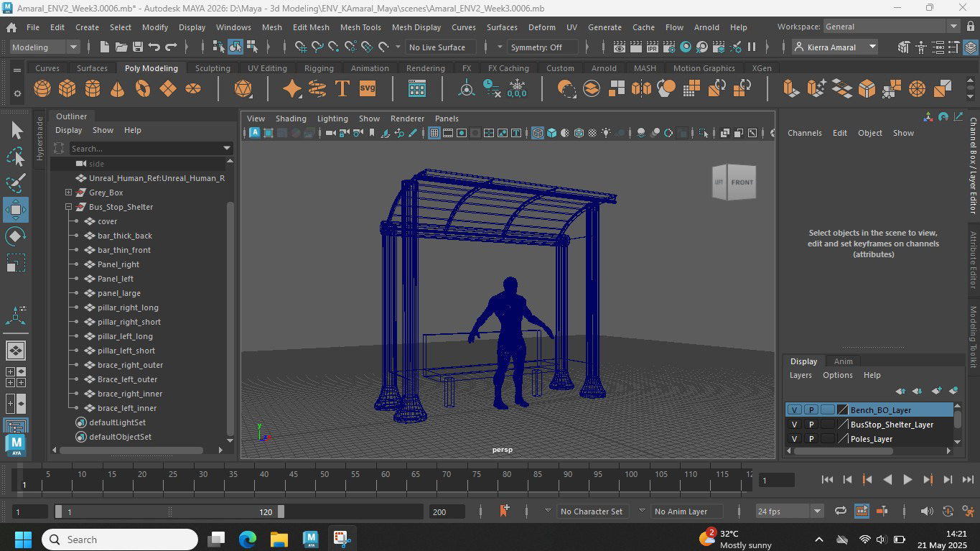Open the 24 fps frame rate dropdown
This screenshot has width=980, height=551.
[x=788, y=511]
